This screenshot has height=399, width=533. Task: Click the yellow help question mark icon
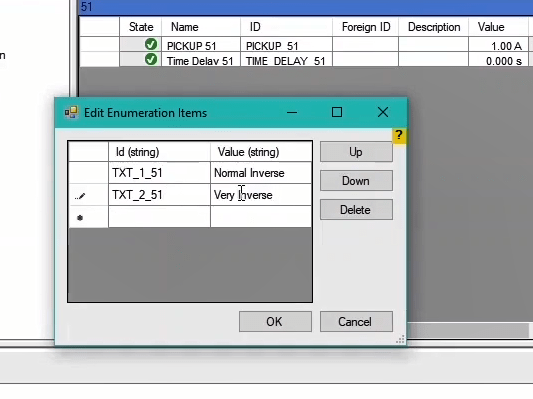coord(399,136)
